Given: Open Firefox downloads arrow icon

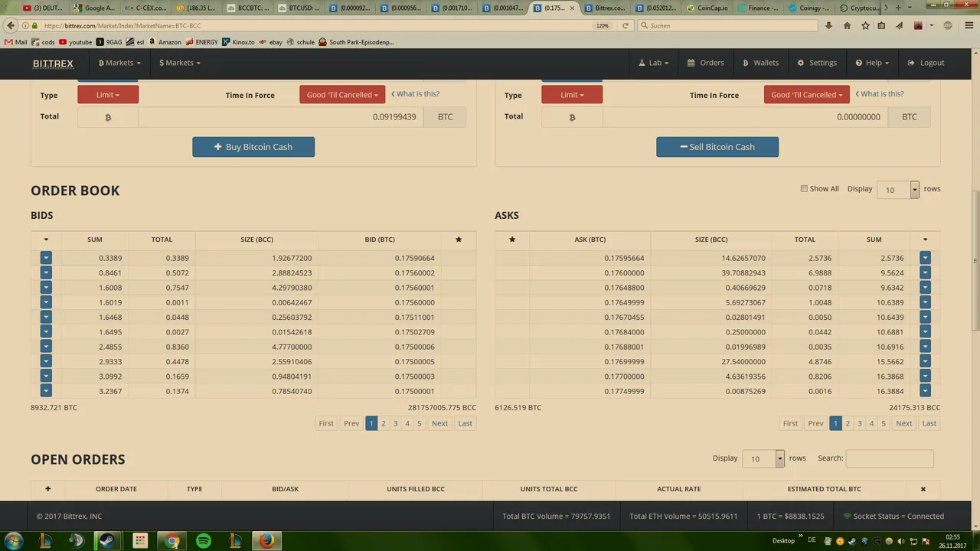Looking at the screenshot, I should (828, 25).
